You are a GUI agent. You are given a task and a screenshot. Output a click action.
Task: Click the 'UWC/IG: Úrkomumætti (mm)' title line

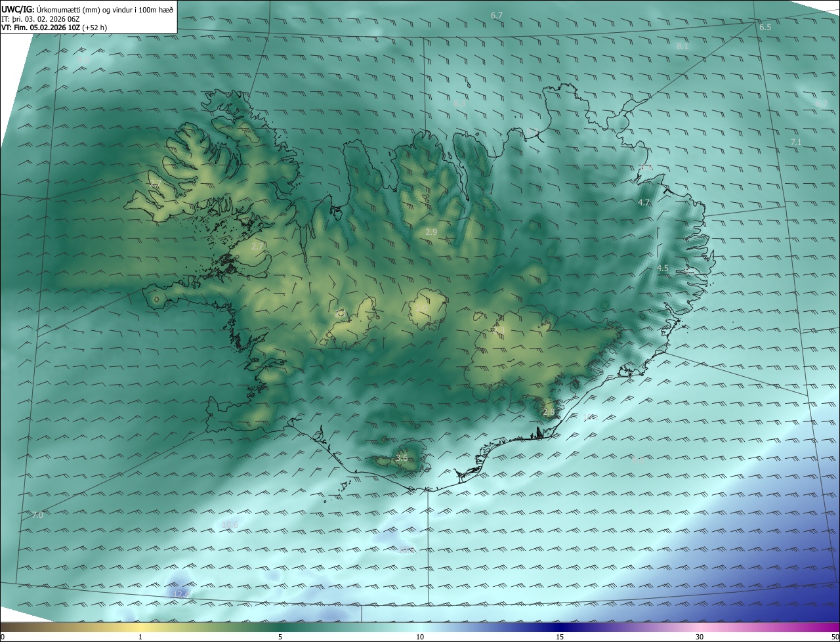[x=87, y=10]
